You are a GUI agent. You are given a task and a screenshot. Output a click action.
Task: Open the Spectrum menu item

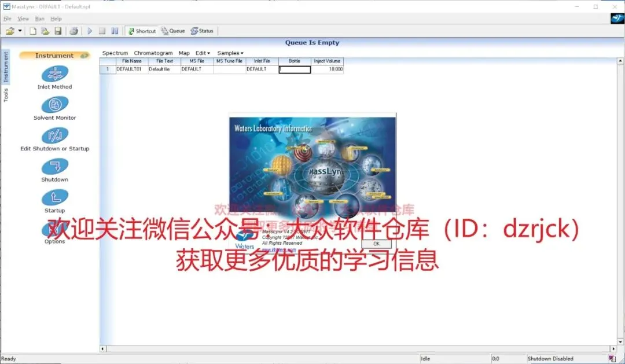pos(115,53)
